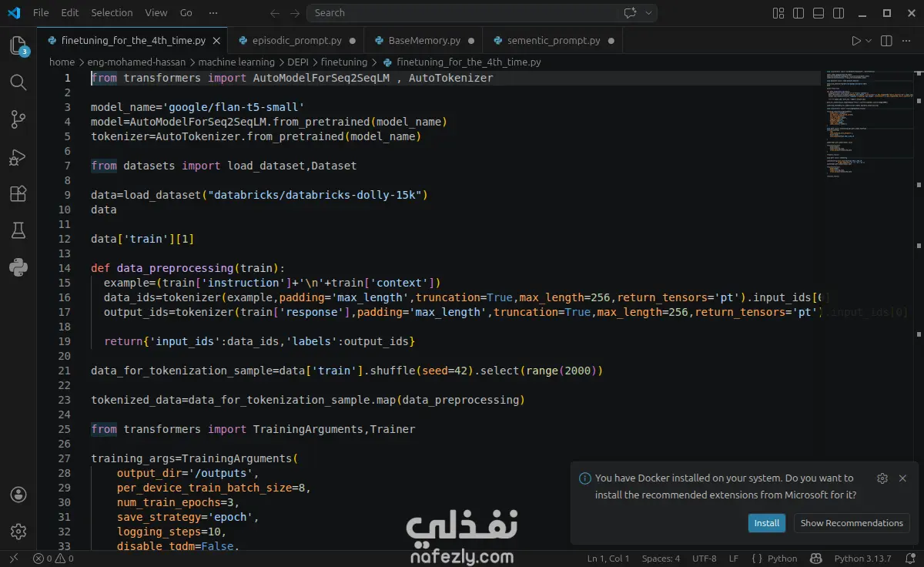The width and height of the screenshot is (924, 567).
Task: Open the File menu
Action: [41, 13]
